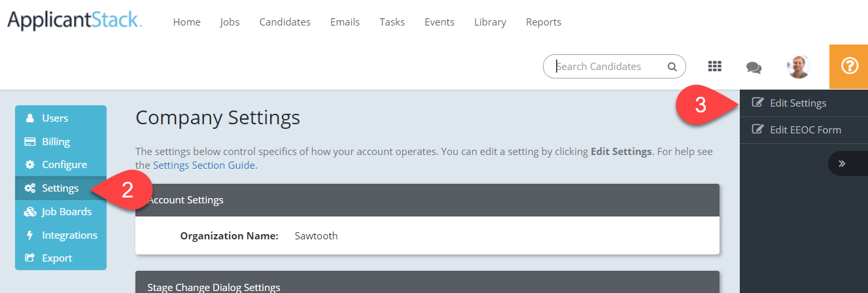868x293 pixels.
Task: Open the Events menu
Action: click(x=439, y=22)
